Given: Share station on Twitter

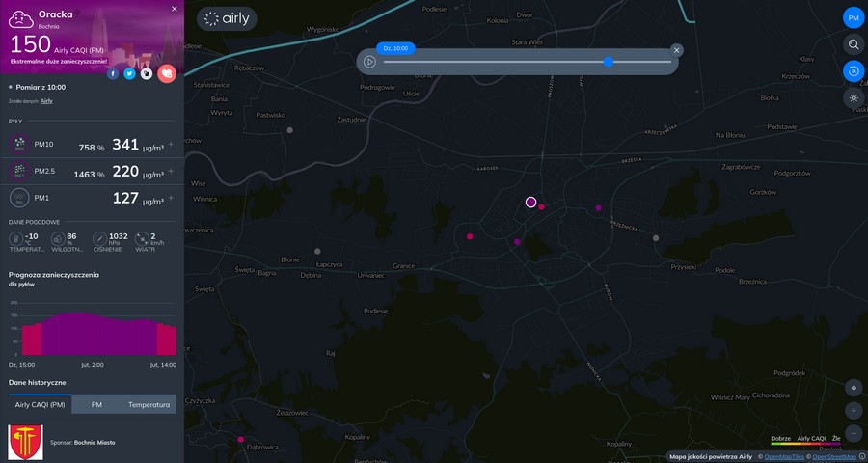Looking at the screenshot, I should coord(129,73).
